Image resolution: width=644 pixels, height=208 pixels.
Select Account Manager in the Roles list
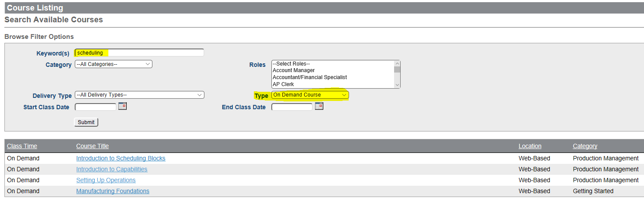coord(294,70)
